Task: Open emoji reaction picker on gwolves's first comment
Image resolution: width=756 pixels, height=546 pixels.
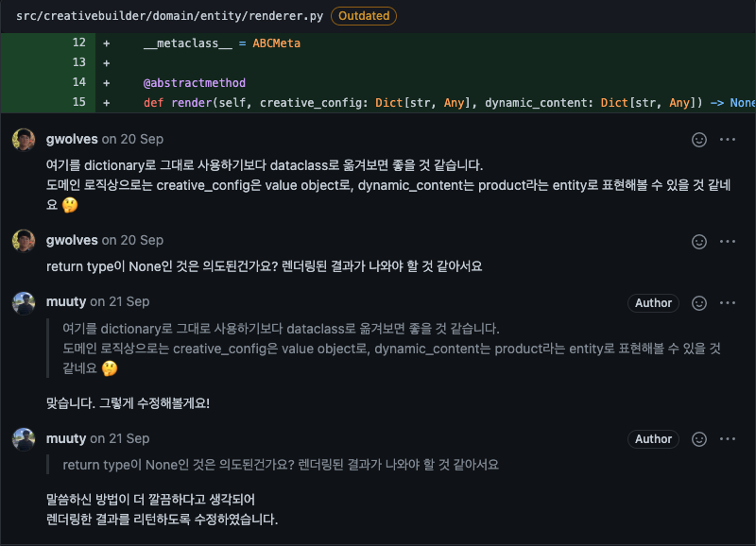Action: (x=697, y=139)
